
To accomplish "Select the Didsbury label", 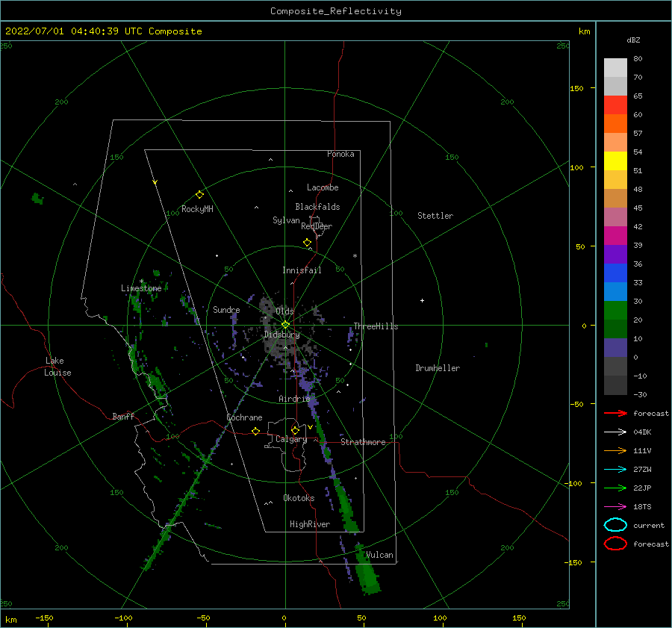I will tap(282, 335).
